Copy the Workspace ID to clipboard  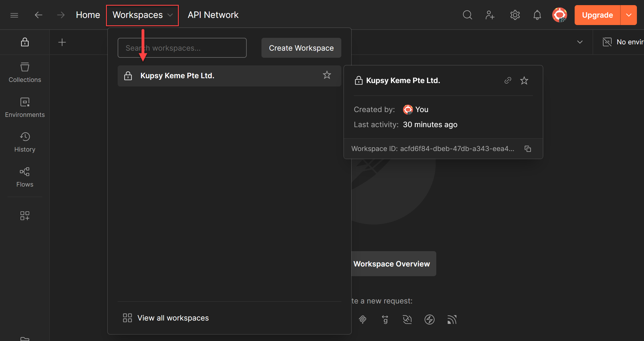click(528, 149)
